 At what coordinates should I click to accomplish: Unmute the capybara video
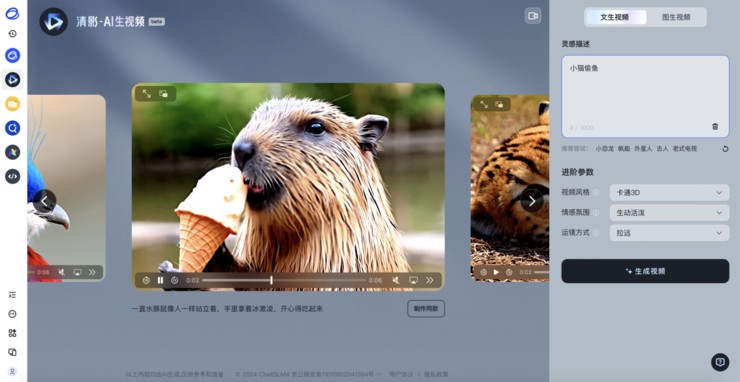point(396,280)
